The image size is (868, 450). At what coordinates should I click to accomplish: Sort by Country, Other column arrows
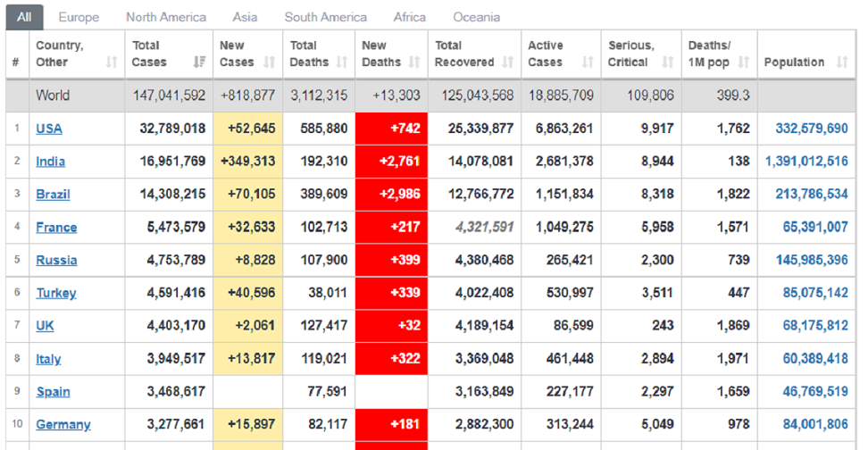[112, 62]
